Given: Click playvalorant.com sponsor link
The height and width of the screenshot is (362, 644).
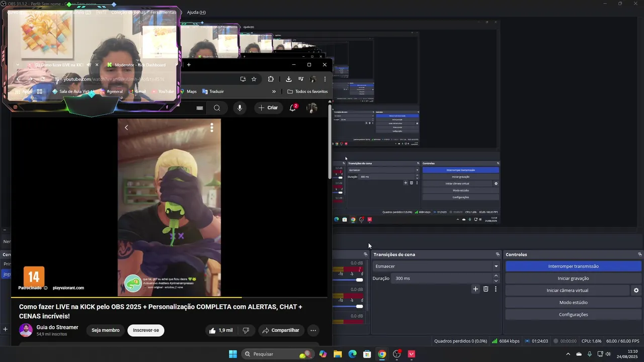Looking at the screenshot, I should point(68,288).
